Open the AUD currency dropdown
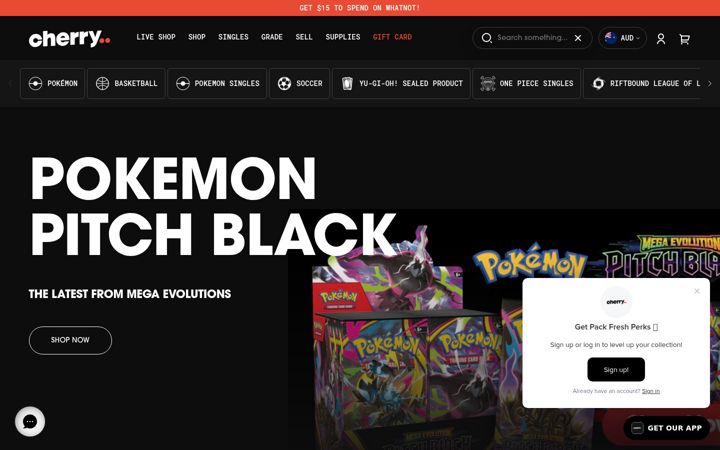 pos(623,38)
